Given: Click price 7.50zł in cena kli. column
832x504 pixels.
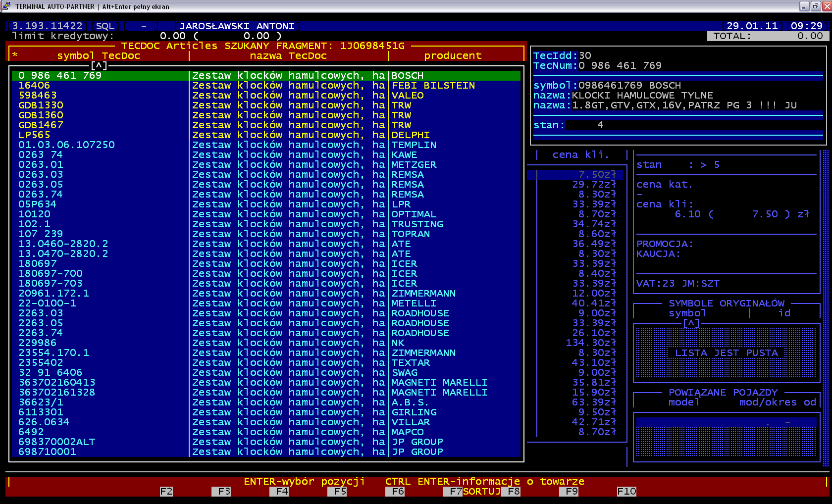Looking at the screenshot, I should [597, 174].
